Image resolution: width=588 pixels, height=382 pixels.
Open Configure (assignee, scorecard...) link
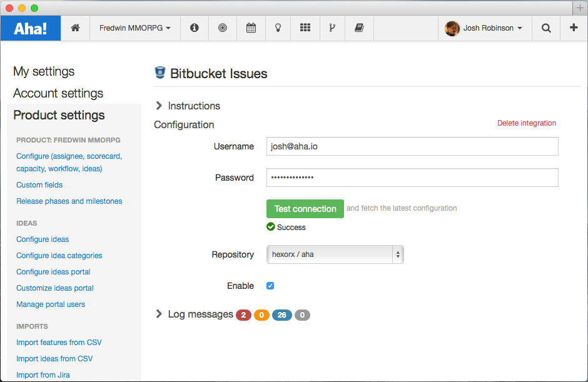(x=69, y=163)
